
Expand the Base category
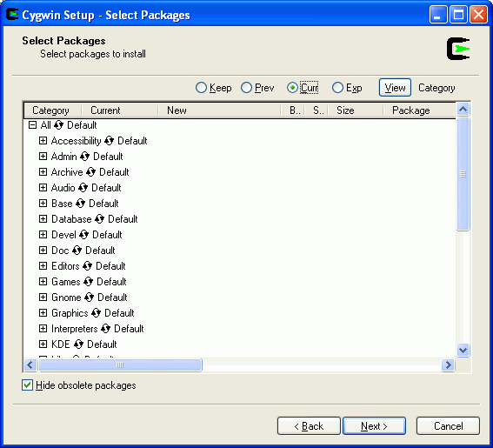click(x=43, y=204)
